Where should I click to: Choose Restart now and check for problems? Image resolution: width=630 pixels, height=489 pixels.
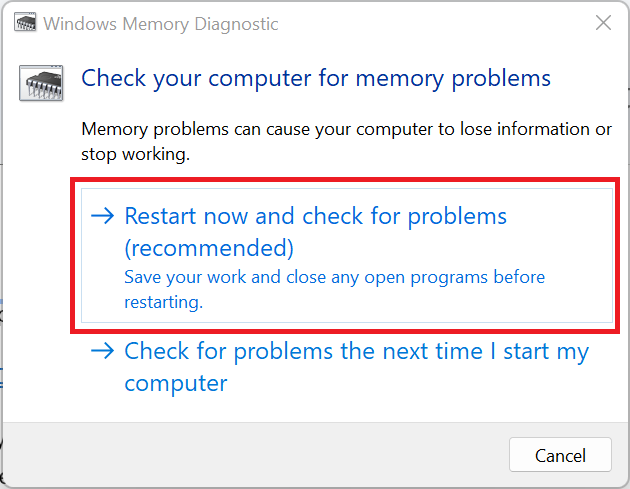point(315,217)
